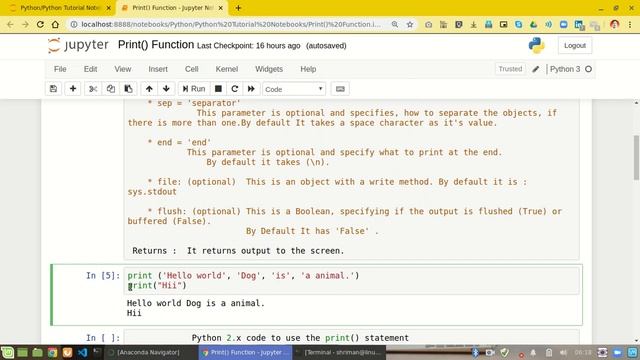The image size is (640, 360).
Task: Click the kernel idle circle indicator
Action: pos(588,69)
